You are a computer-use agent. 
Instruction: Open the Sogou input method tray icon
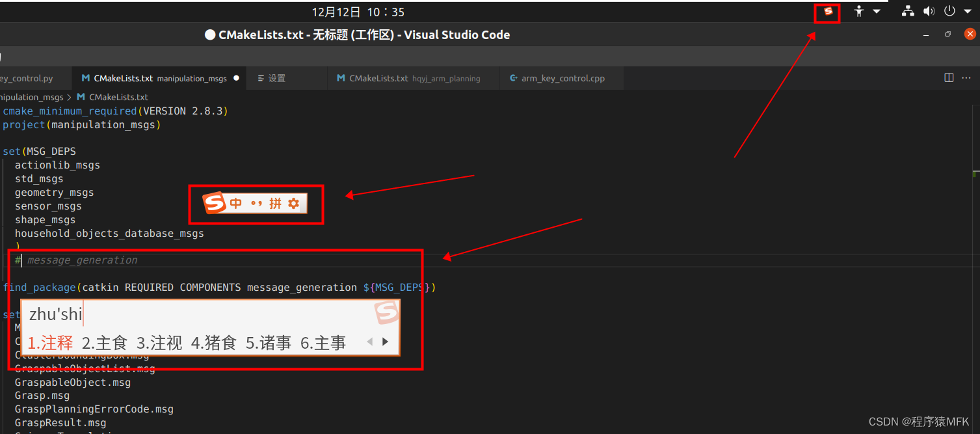tap(828, 12)
